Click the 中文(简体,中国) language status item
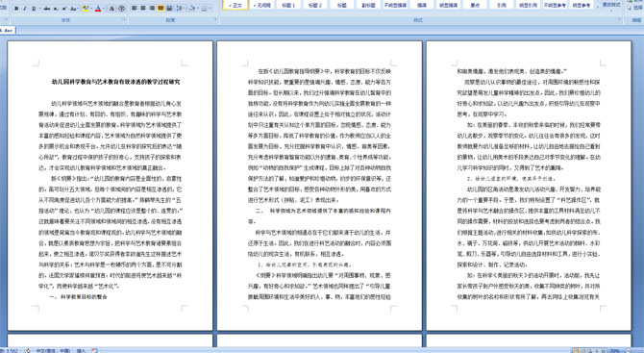Viewport: 644px width, 353px height. coord(53,350)
